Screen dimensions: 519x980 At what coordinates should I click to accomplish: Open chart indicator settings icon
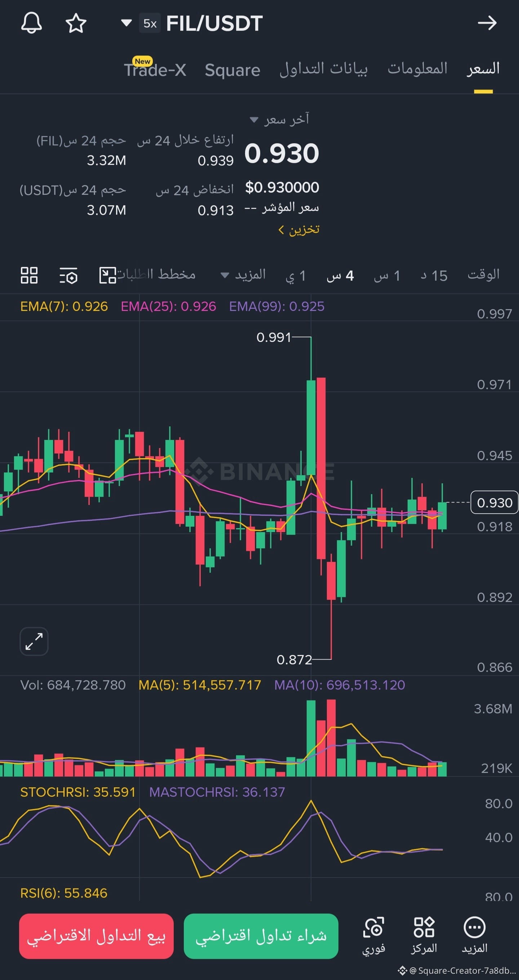tap(69, 275)
